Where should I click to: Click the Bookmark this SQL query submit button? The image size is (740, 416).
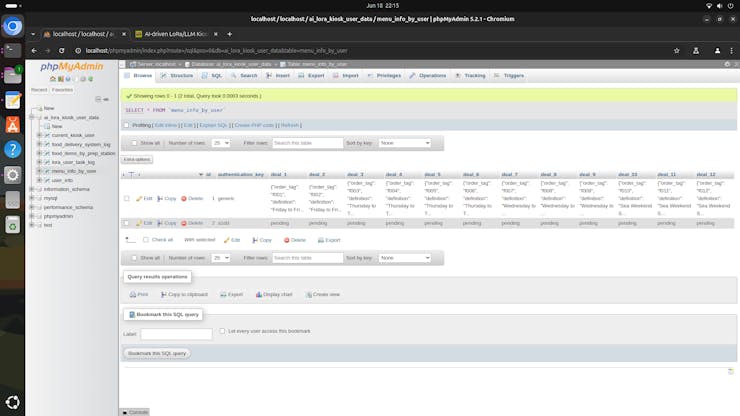point(157,353)
